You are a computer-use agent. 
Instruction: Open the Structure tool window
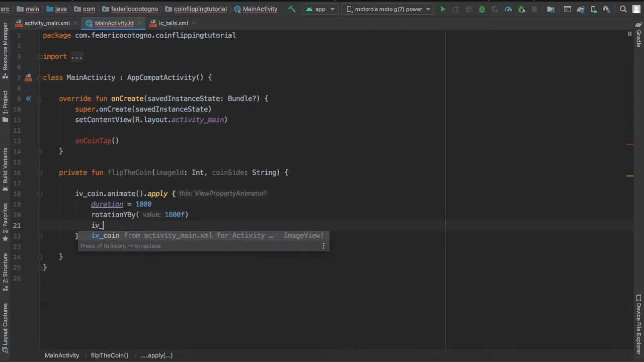pos(5,273)
